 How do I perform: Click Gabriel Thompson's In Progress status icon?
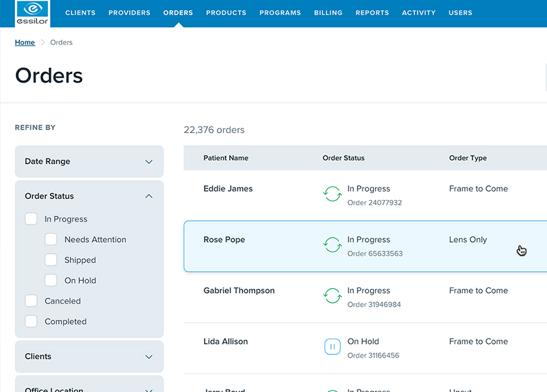click(x=332, y=297)
